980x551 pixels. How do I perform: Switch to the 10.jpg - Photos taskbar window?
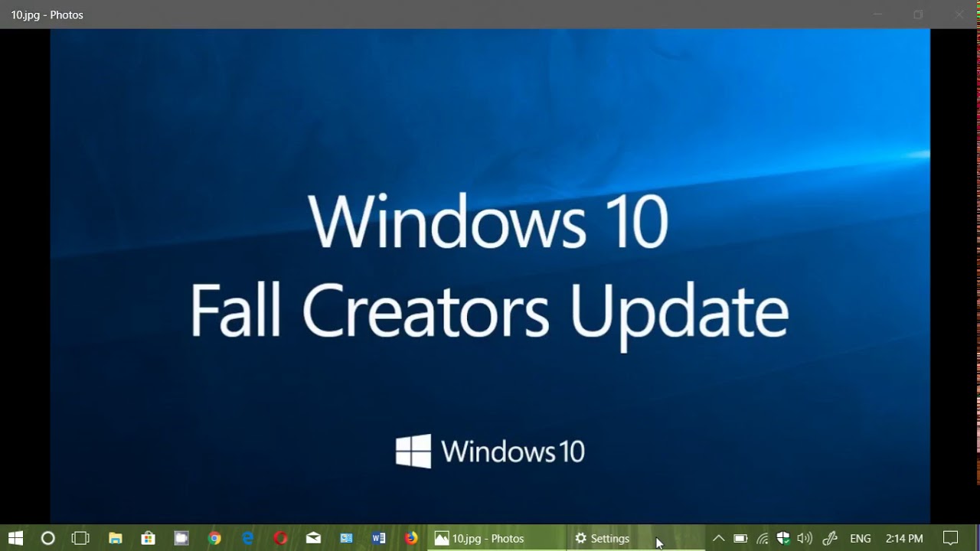[480, 539]
